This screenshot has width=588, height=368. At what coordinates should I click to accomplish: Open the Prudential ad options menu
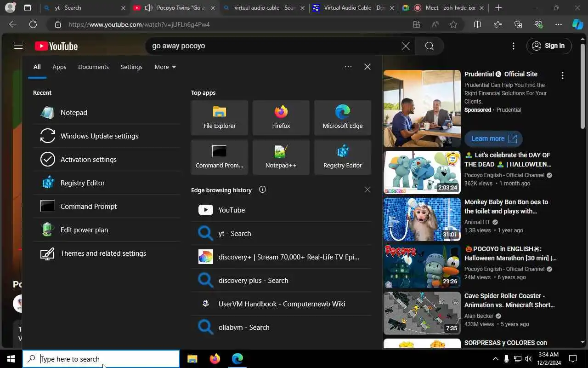point(562,75)
